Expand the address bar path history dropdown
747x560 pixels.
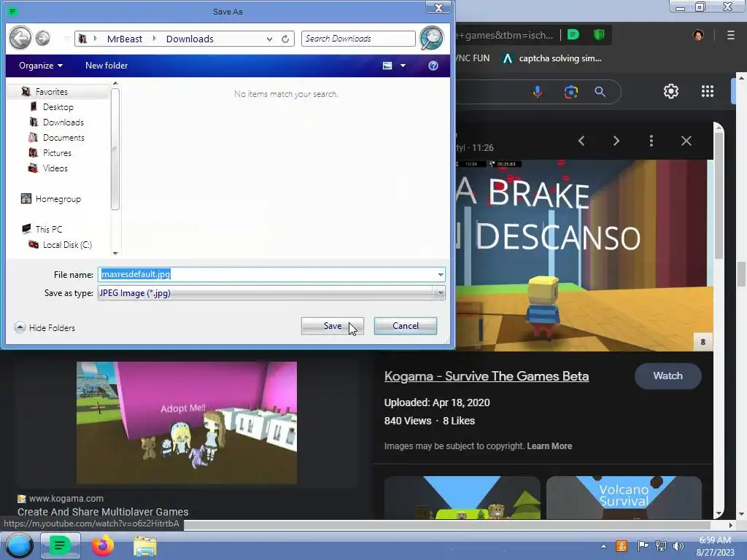click(270, 39)
